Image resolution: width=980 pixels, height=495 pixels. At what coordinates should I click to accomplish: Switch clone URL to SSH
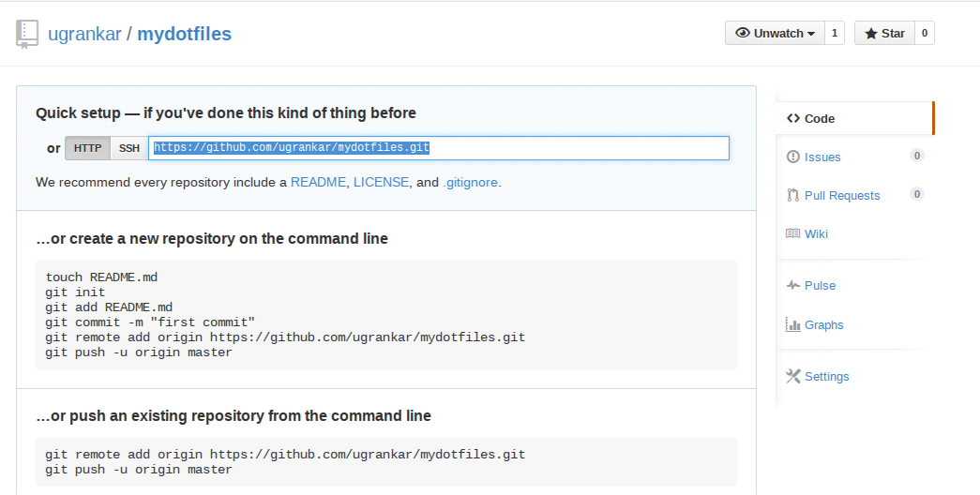pyautogui.click(x=129, y=148)
